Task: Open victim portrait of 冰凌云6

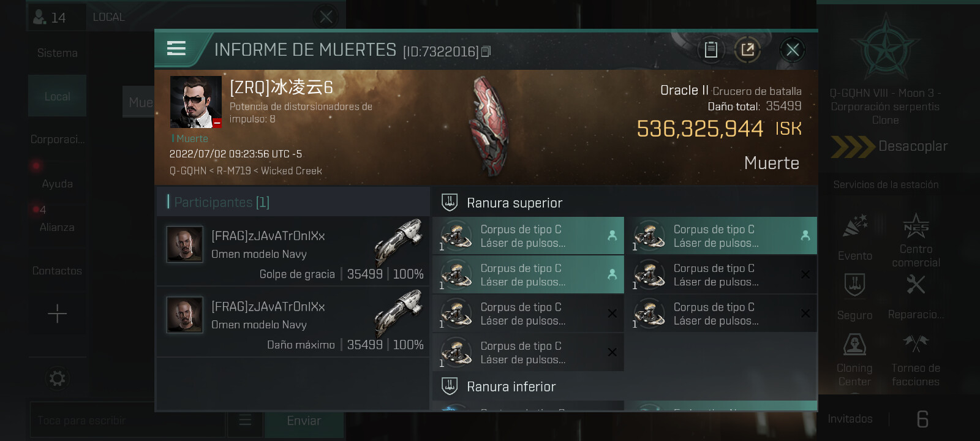Action: 196,102
